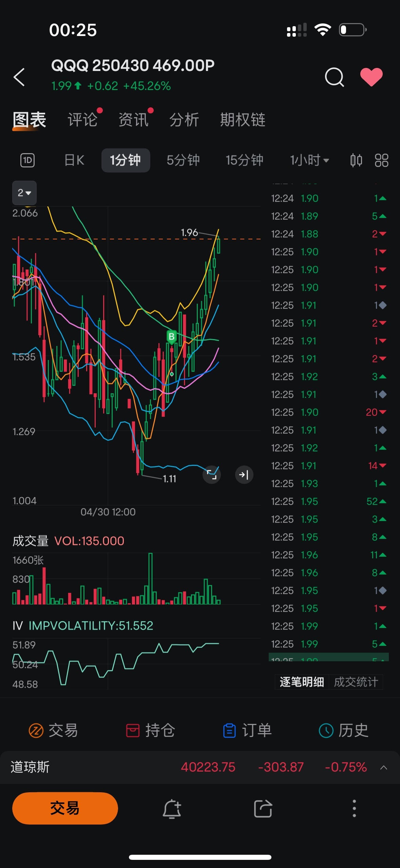Tap the 00:25 status bar clock
This screenshot has height=868, width=400.
click(x=73, y=30)
